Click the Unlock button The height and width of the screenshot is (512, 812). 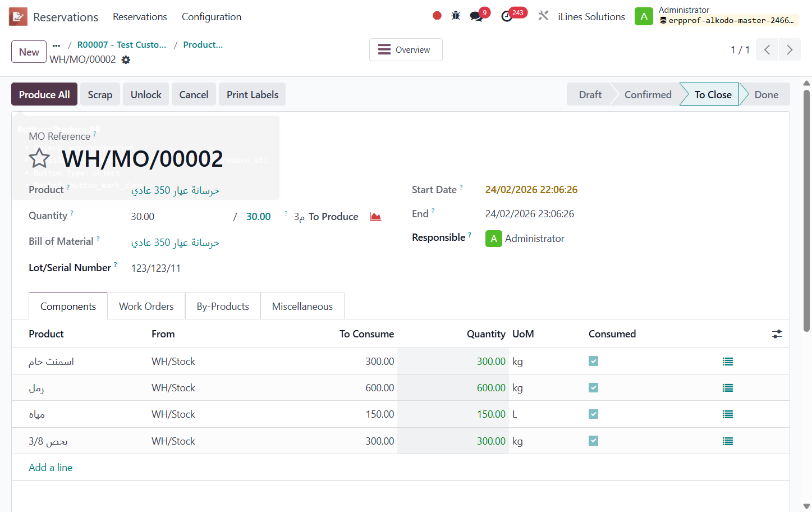[146, 94]
